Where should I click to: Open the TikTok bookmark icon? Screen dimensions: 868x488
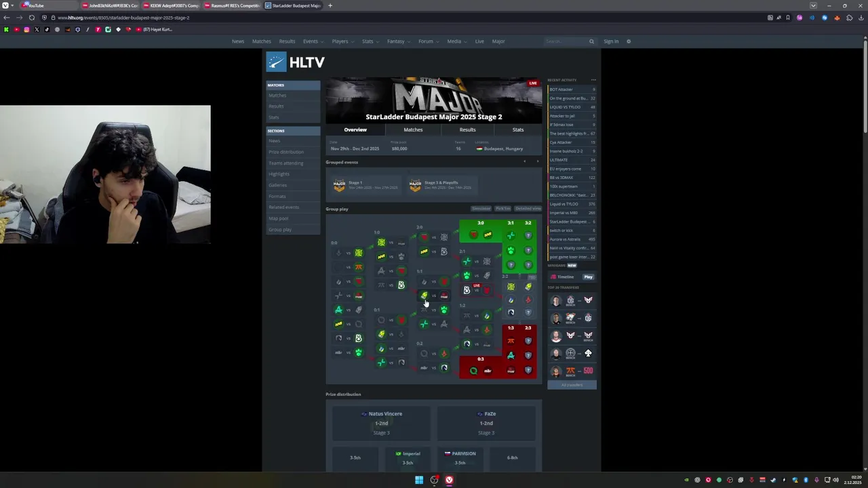(47, 30)
